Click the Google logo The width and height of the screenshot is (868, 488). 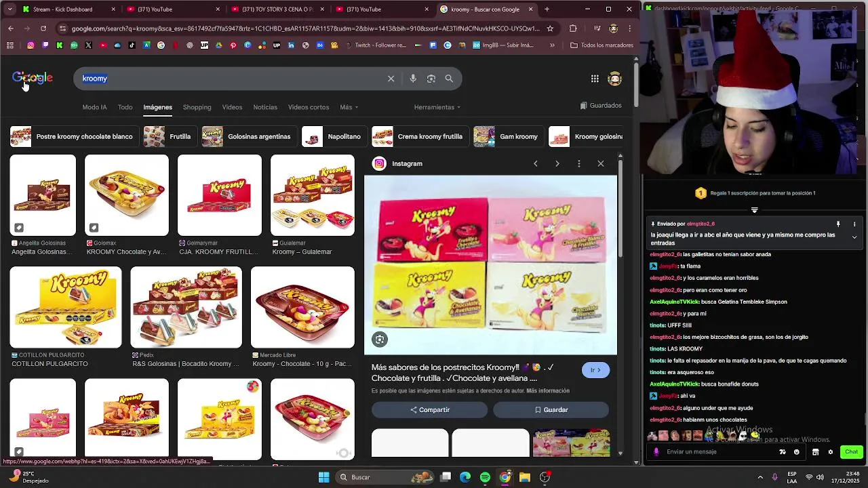tap(32, 78)
